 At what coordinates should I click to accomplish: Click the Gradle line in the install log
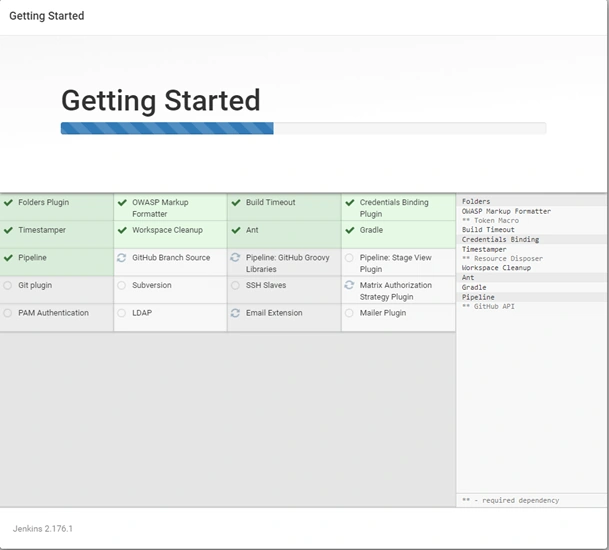(474, 287)
